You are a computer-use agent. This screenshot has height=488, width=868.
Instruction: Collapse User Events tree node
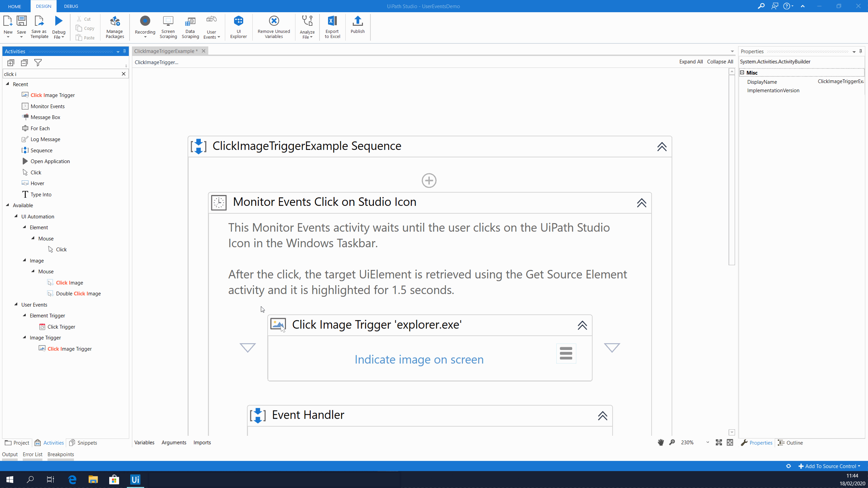pos(16,304)
